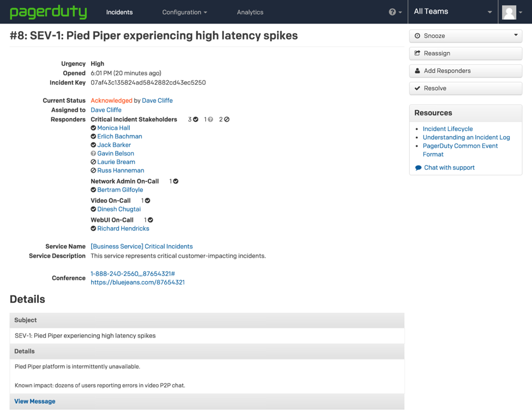Click the accepted checkmark icon beside Monica Hall

pyautogui.click(x=93, y=128)
